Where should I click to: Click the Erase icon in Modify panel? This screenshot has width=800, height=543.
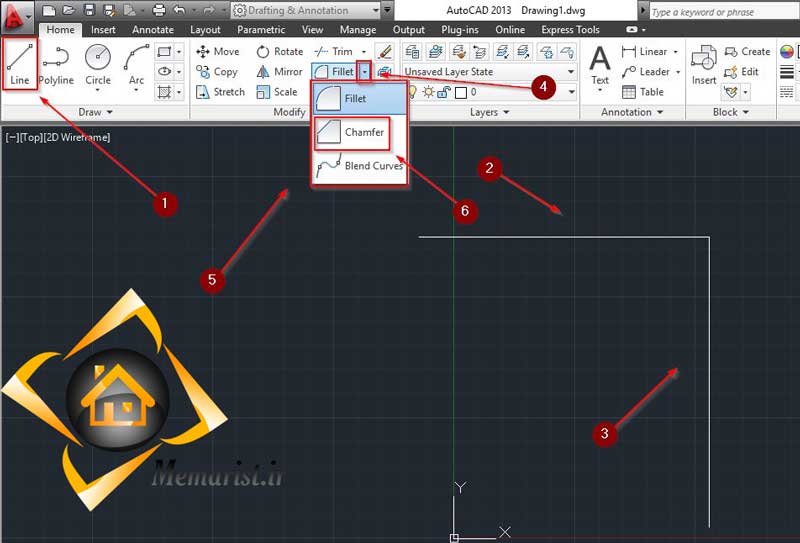click(385, 52)
